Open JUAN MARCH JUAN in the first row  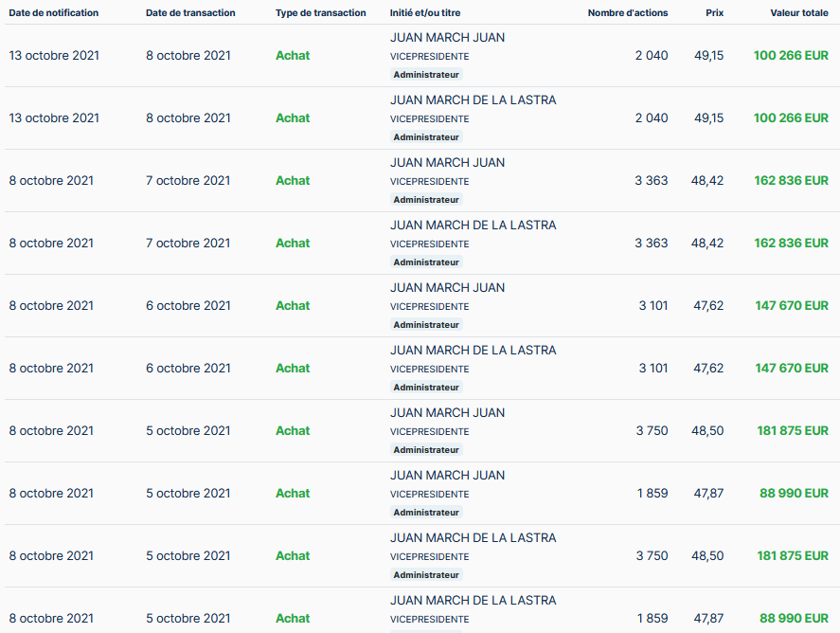click(447, 38)
